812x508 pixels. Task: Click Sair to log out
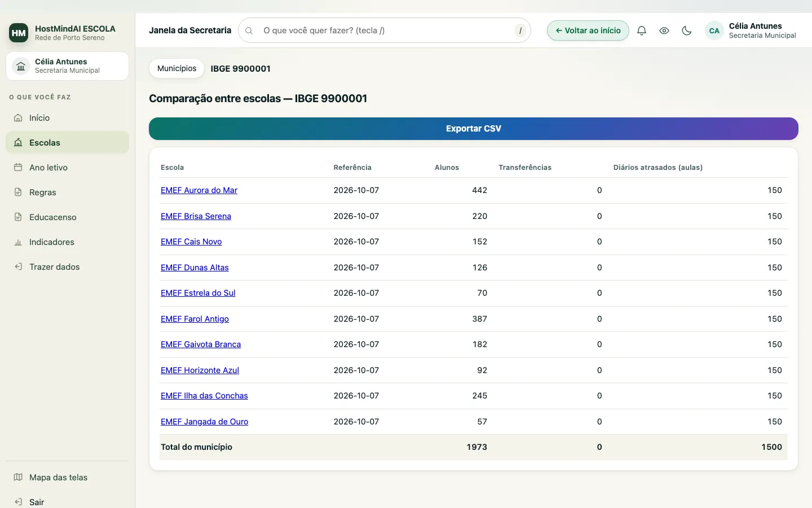67,502
